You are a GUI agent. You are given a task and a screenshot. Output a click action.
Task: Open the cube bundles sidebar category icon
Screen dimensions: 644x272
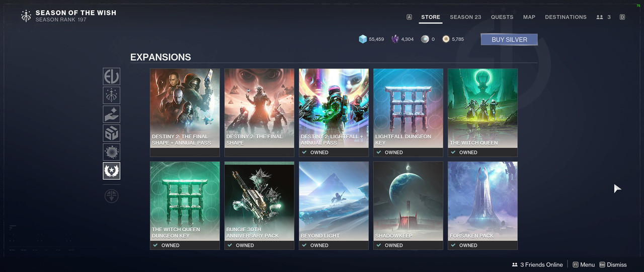111,133
